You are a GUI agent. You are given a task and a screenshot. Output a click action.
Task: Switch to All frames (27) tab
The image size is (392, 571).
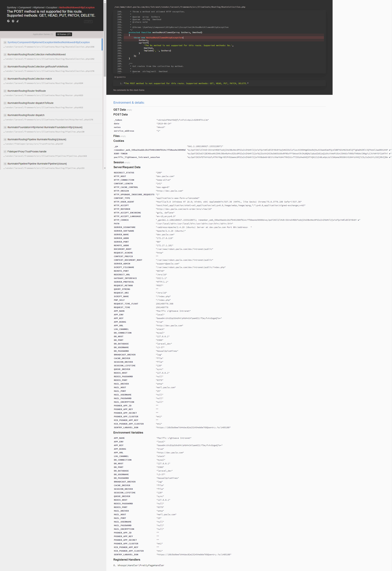(64, 34)
